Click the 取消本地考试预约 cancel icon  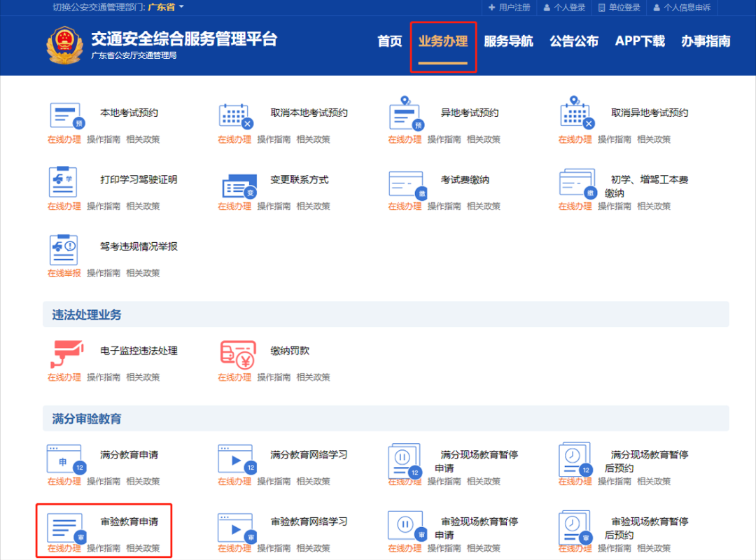[x=235, y=115]
